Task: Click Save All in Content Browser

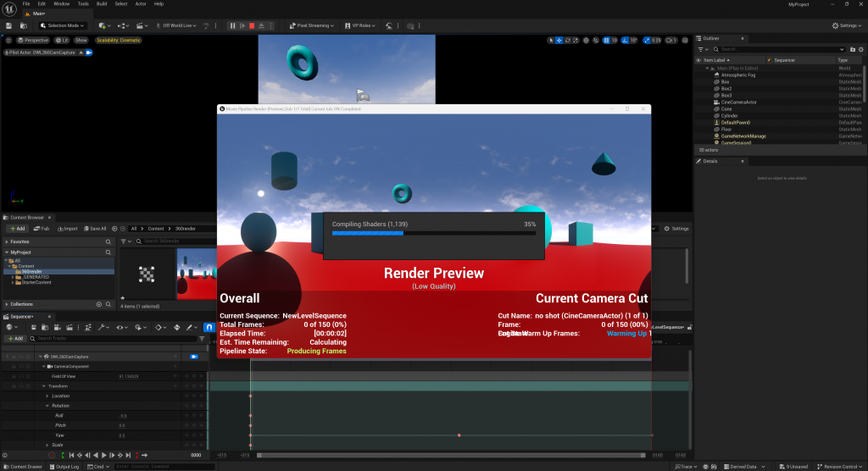Action: [x=95, y=229]
